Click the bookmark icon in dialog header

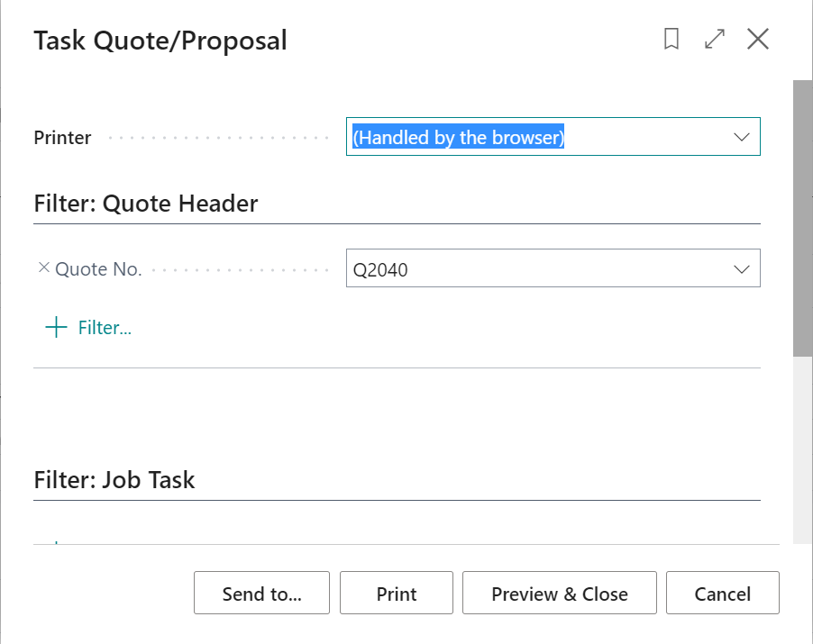671,40
